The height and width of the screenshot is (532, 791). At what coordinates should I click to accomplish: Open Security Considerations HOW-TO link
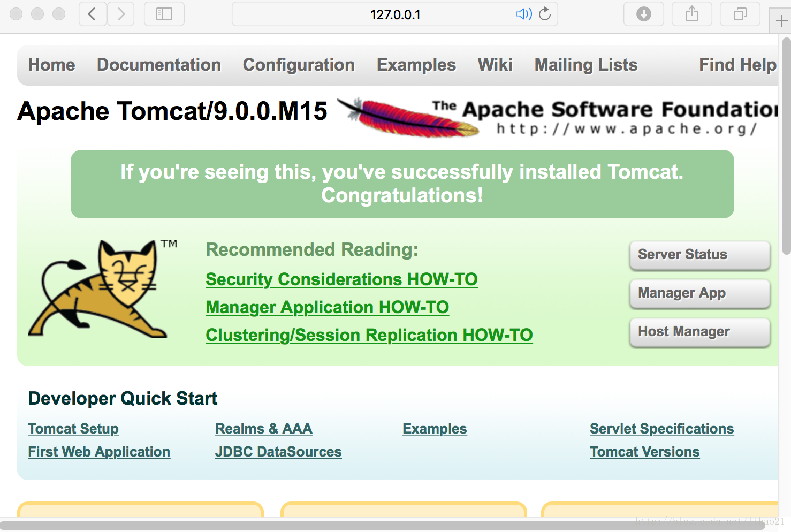coord(341,279)
